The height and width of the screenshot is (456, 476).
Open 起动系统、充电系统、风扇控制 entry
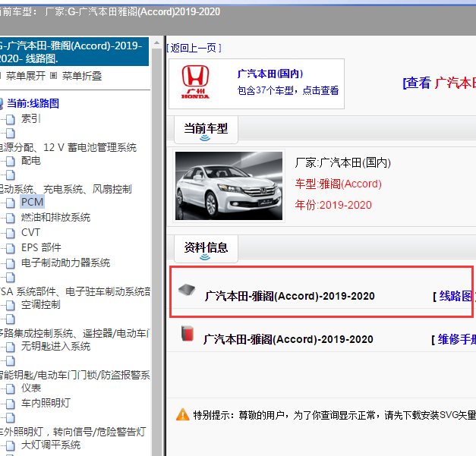coord(66,189)
